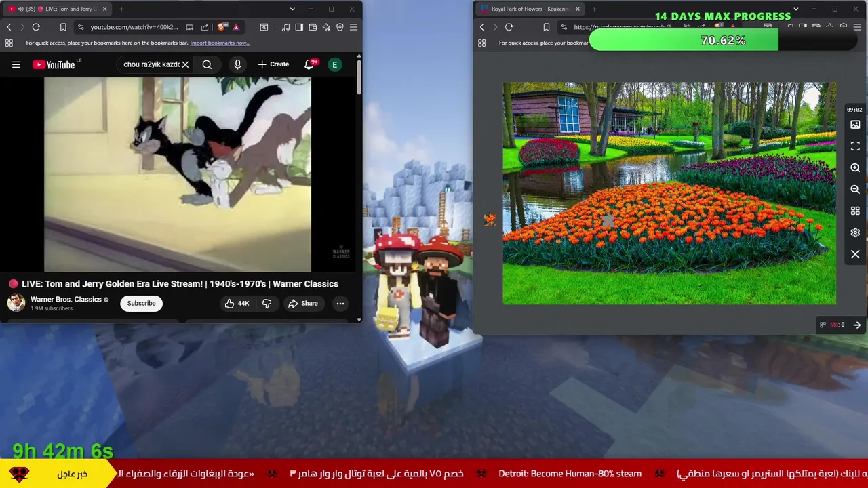Like the Tom and Jerry live stream
The width and height of the screenshot is (868, 488).
click(x=237, y=303)
